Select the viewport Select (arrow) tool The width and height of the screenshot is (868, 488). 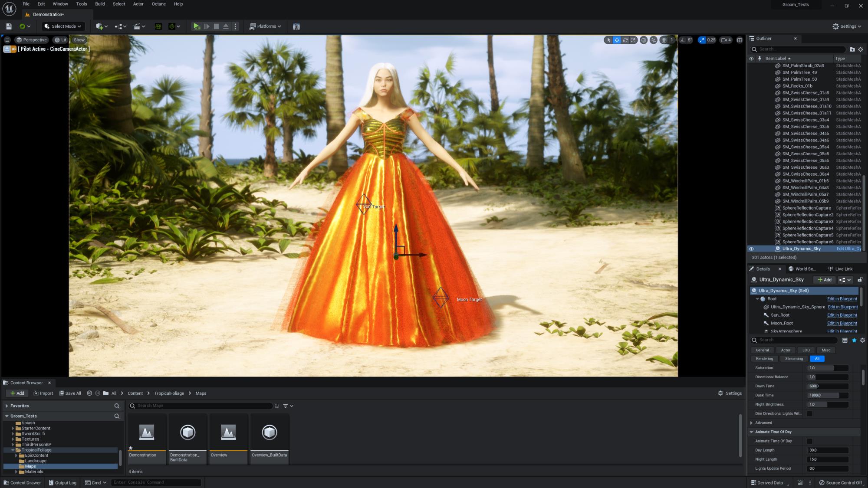click(x=608, y=40)
